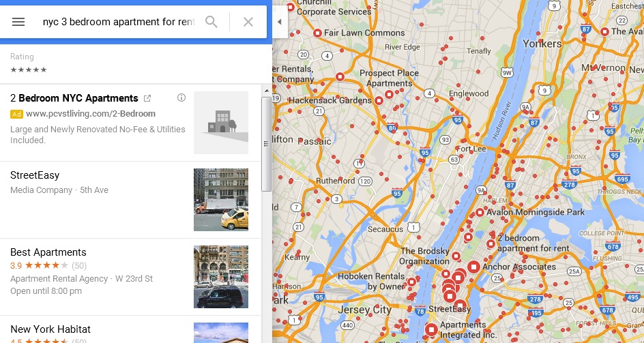This screenshot has width=644, height=343.
Task: Select Hackensack Gardens map marker
Action: pyautogui.click(x=379, y=100)
